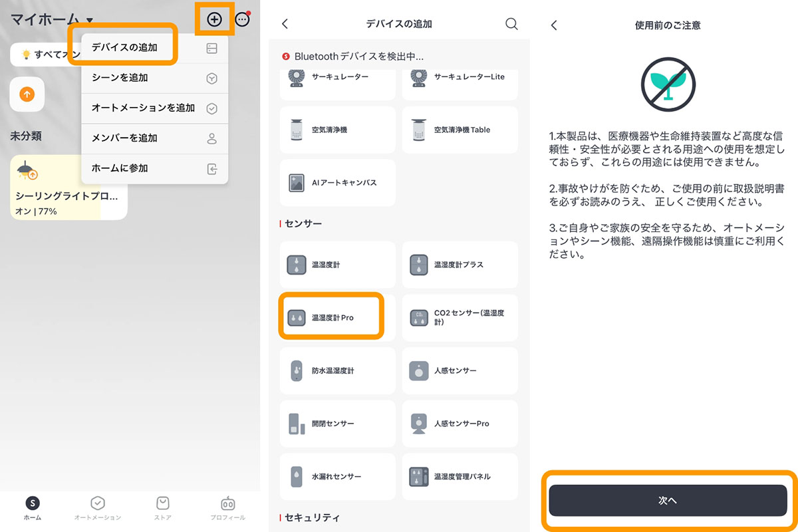
Task: Open the マイホーム dropdown
Action: tap(47, 19)
